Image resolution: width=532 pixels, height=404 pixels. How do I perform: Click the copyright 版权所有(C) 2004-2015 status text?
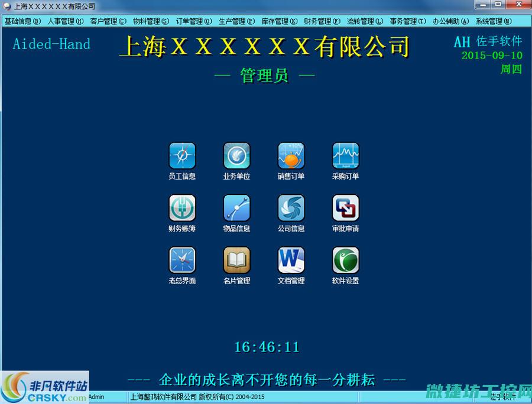pos(231,397)
